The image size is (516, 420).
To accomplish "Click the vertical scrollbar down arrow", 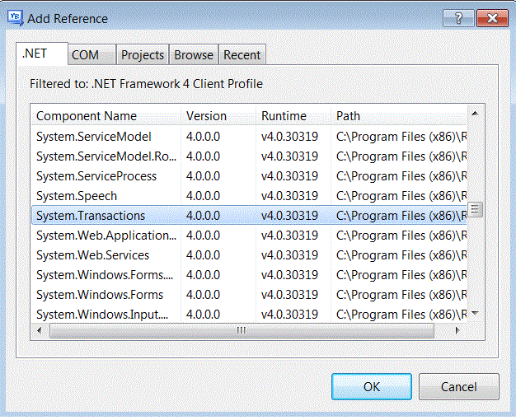I will tap(475, 313).
